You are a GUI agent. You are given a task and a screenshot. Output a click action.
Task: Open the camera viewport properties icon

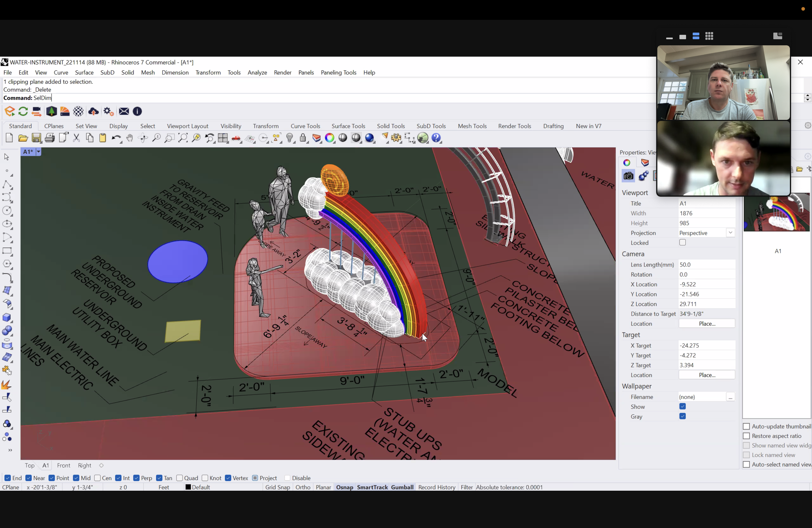(x=628, y=176)
